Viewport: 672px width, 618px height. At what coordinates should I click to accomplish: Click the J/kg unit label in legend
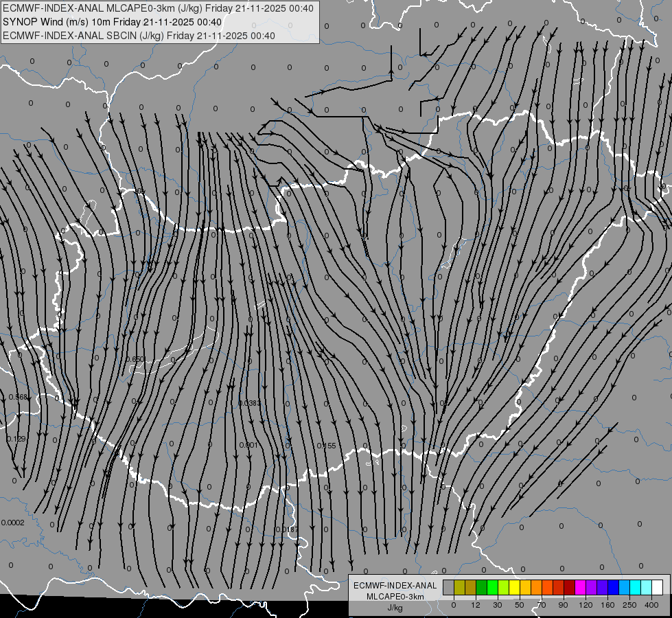(395, 608)
